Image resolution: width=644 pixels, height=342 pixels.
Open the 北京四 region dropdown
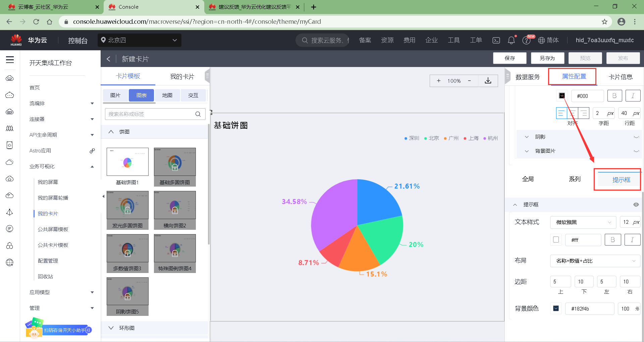click(x=140, y=40)
